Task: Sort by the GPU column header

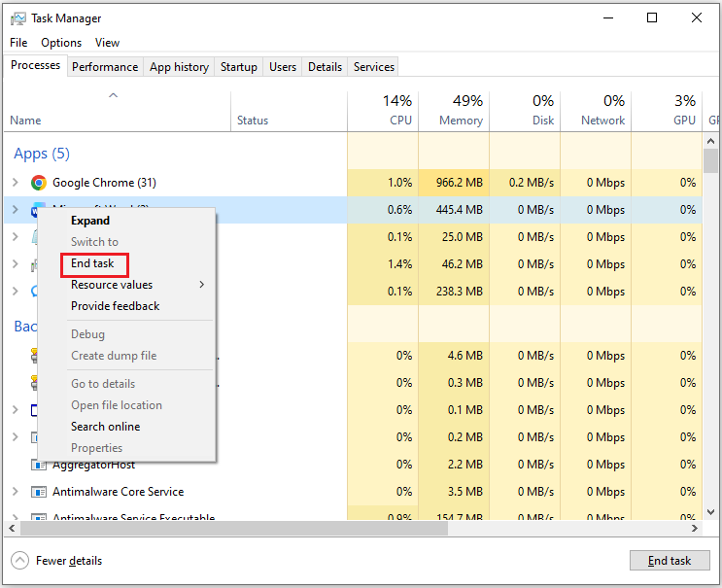Action: point(667,112)
